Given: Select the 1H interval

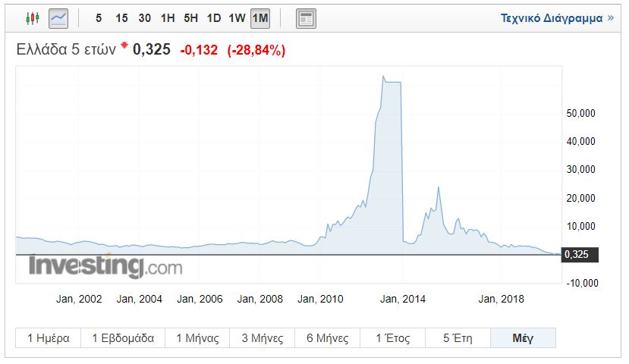Looking at the screenshot, I should [x=168, y=18].
